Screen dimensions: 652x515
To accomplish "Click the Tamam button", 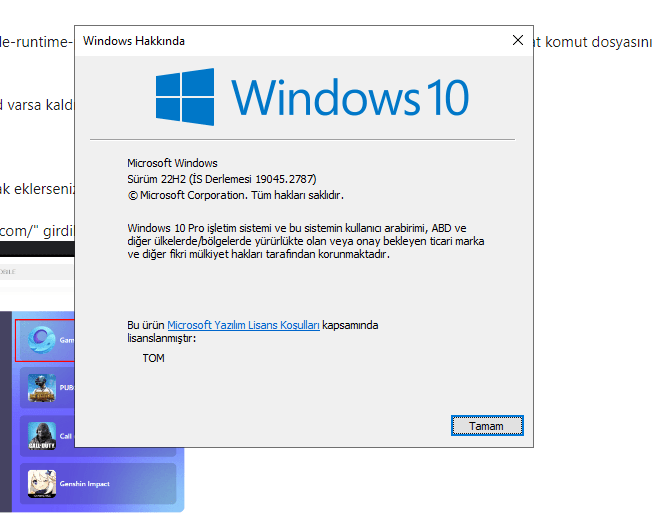I will [487, 426].
